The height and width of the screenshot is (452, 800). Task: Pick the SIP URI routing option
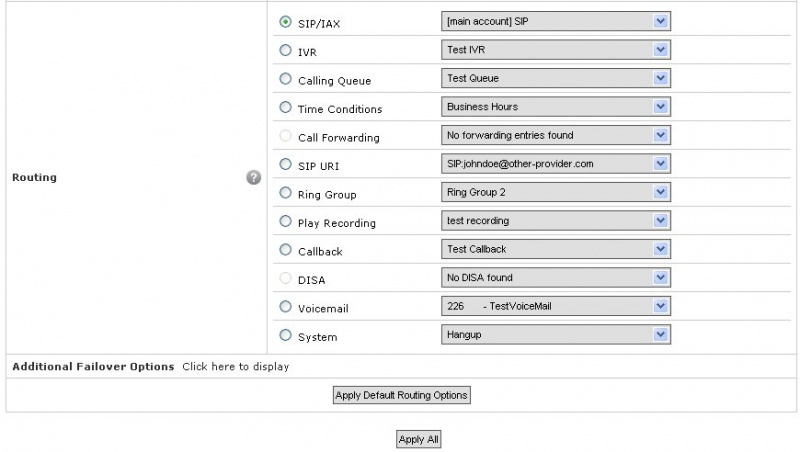(285, 164)
